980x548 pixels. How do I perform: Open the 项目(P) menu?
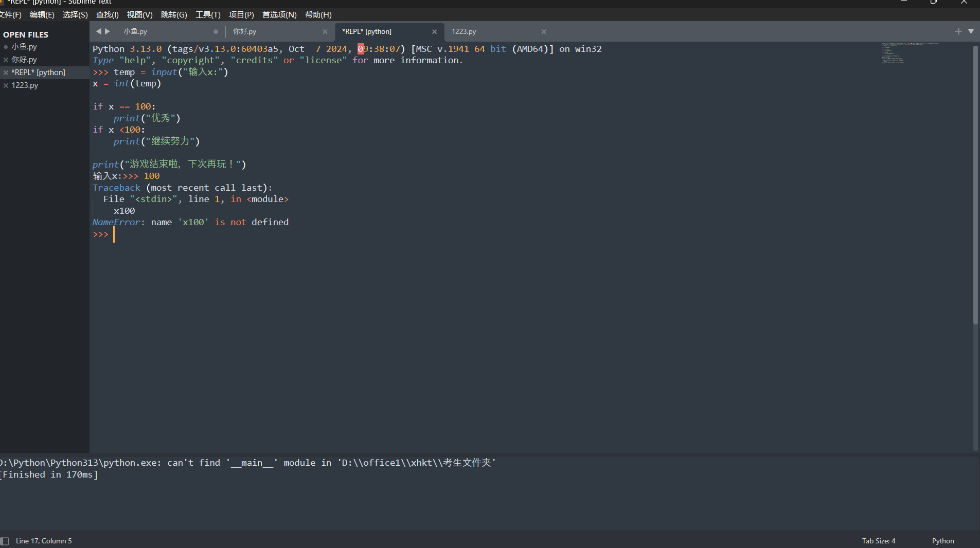pos(241,15)
